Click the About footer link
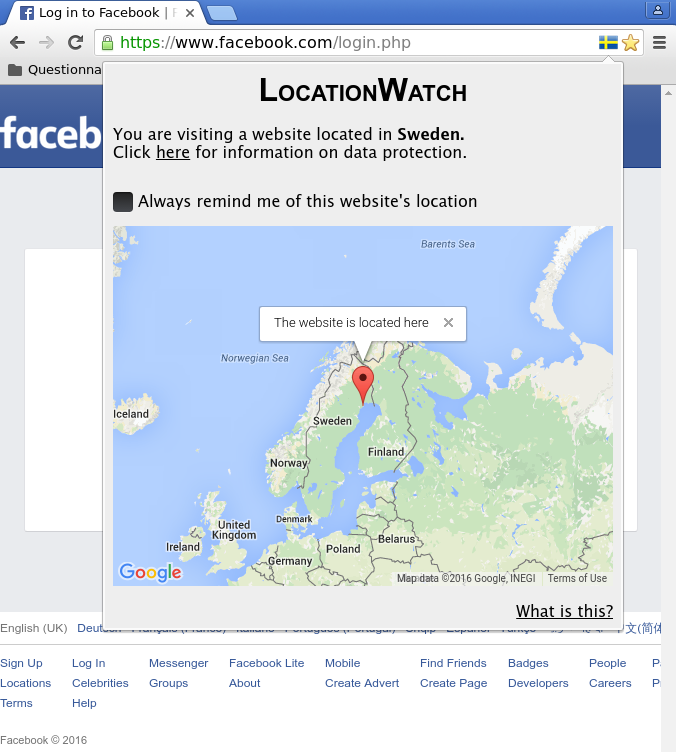The width and height of the screenshot is (676, 752). click(x=245, y=683)
